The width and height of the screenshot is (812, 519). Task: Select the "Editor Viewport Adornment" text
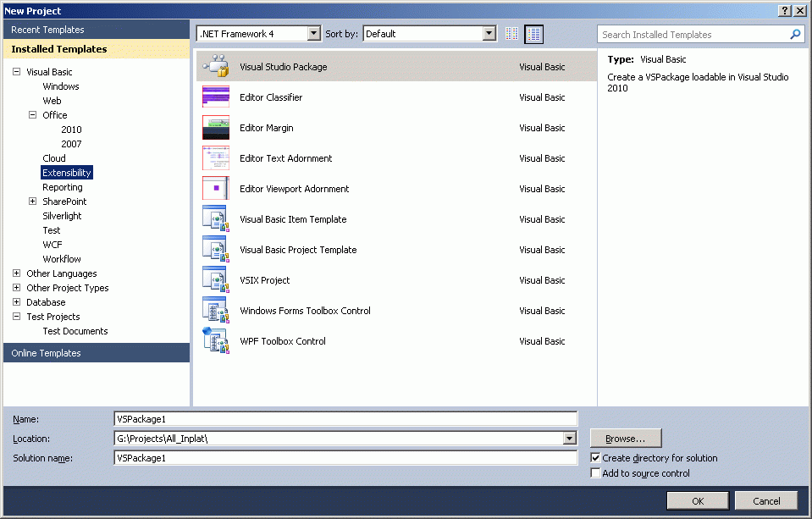[x=294, y=189]
